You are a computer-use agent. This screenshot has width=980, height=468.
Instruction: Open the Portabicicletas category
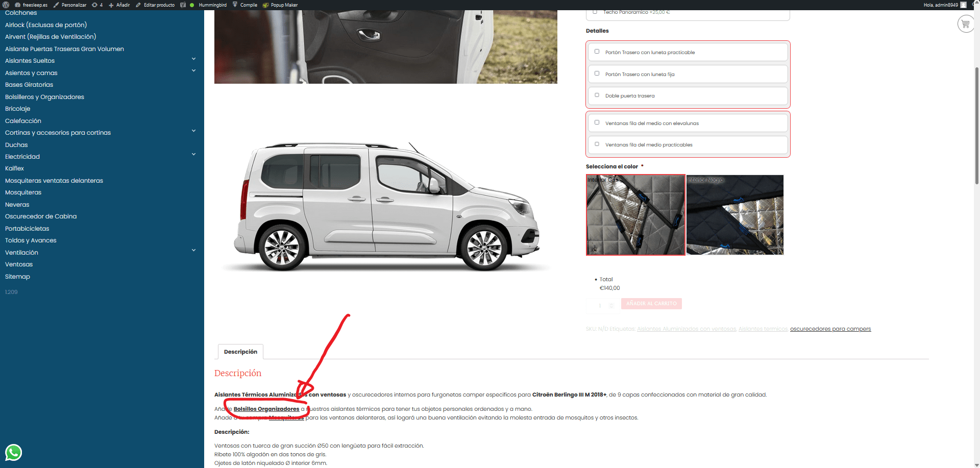pyautogui.click(x=27, y=229)
